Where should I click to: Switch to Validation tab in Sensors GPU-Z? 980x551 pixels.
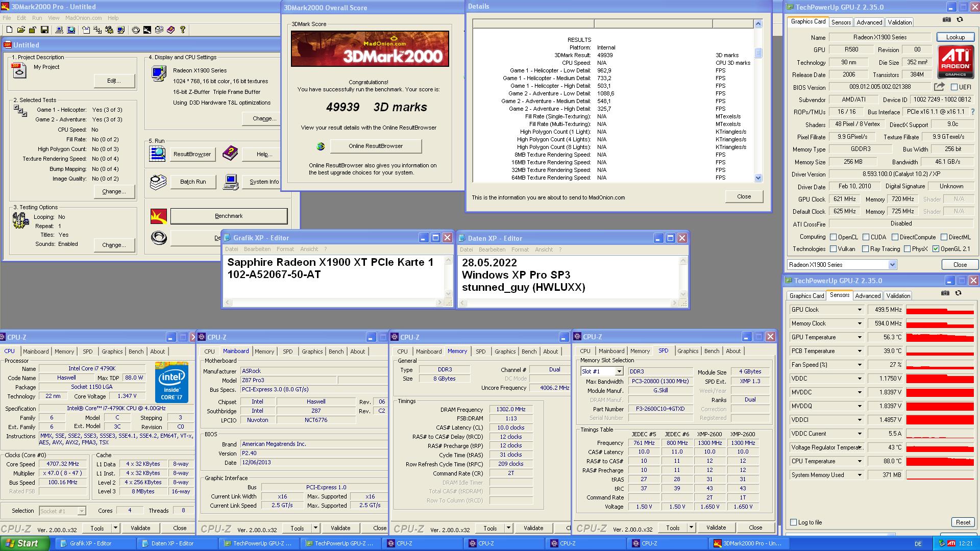pyautogui.click(x=898, y=296)
